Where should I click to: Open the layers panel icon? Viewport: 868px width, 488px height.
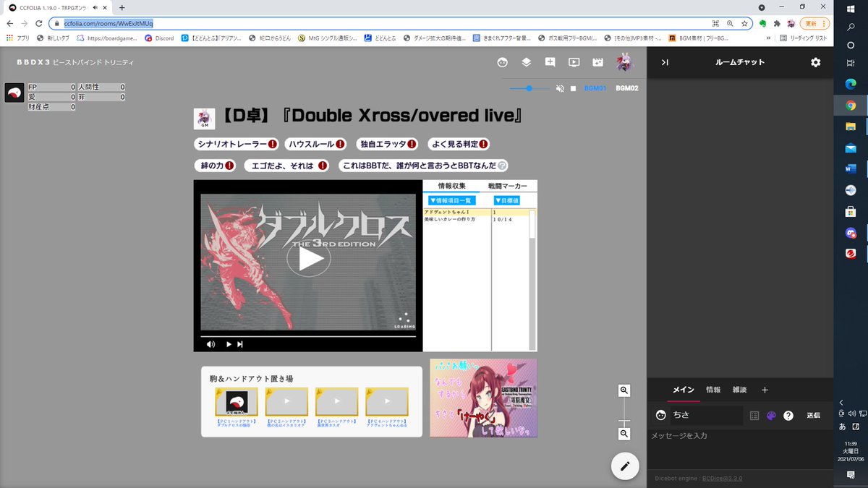point(527,62)
